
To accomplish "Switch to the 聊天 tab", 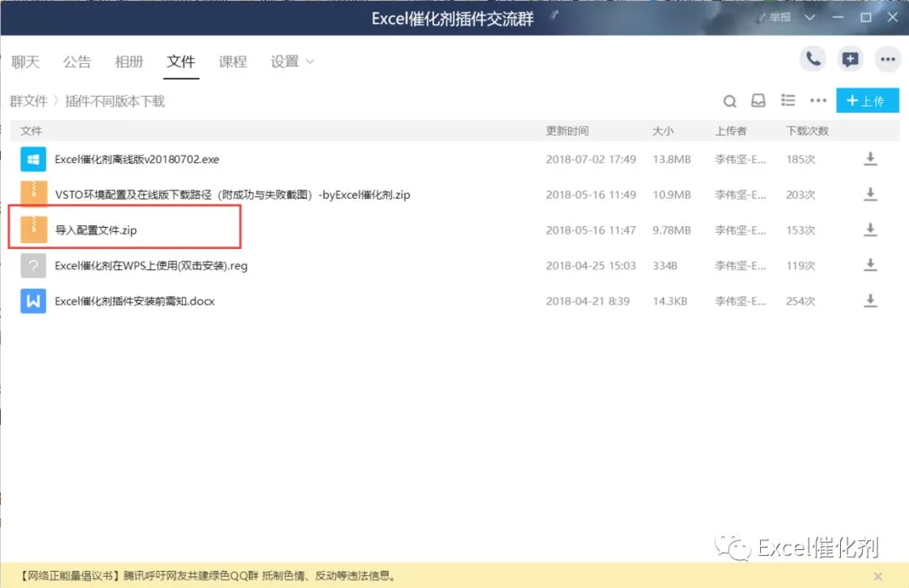I will point(25,61).
